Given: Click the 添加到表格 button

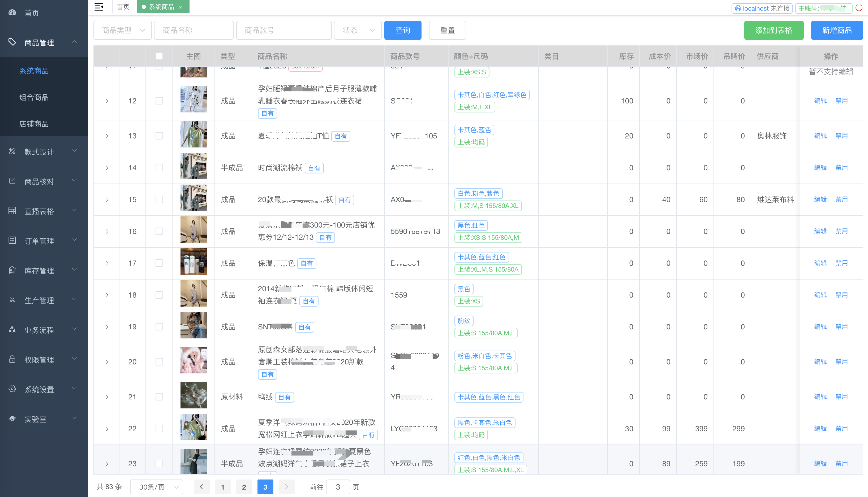Looking at the screenshot, I should coord(774,30).
